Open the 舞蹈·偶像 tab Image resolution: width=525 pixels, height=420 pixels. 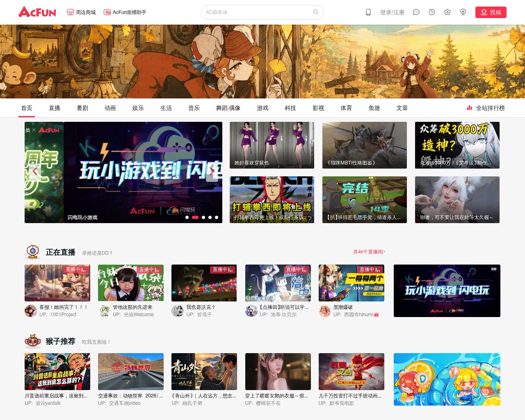click(228, 108)
